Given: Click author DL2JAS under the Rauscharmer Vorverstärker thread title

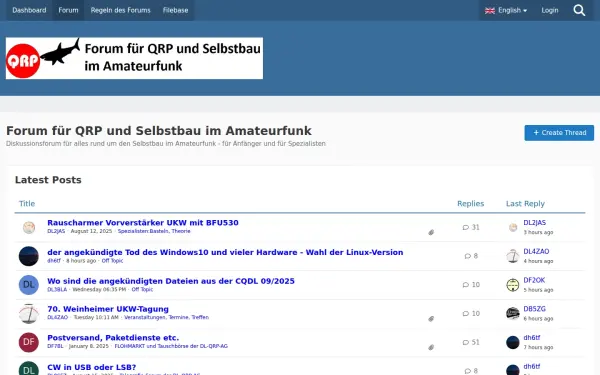Looking at the screenshot, I should (56, 231).
